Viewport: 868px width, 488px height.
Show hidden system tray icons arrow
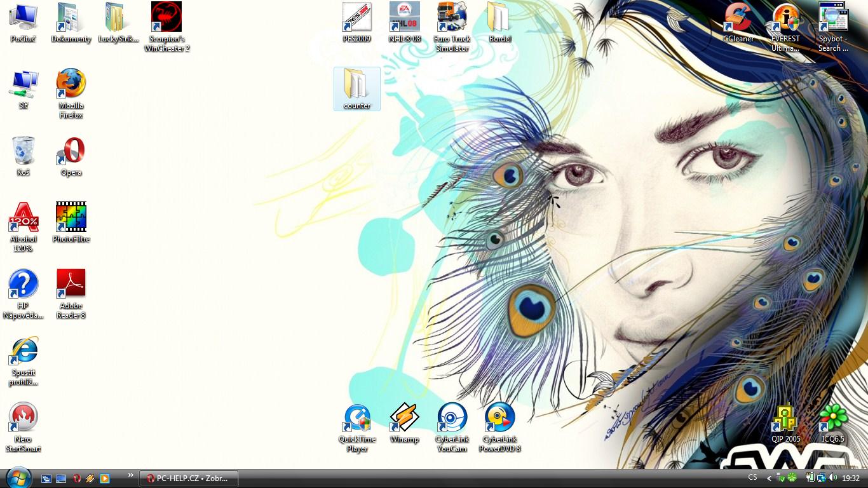pos(769,478)
